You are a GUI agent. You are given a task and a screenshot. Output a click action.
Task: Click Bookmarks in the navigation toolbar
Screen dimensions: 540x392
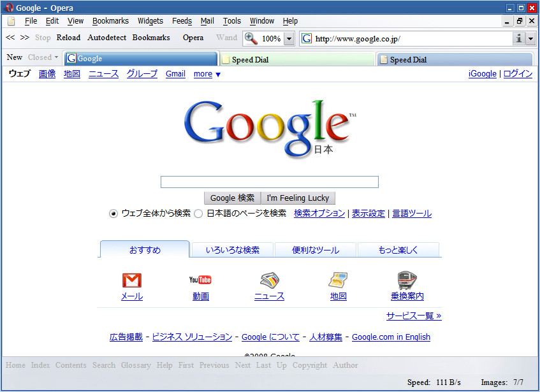click(x=151, y=38)
